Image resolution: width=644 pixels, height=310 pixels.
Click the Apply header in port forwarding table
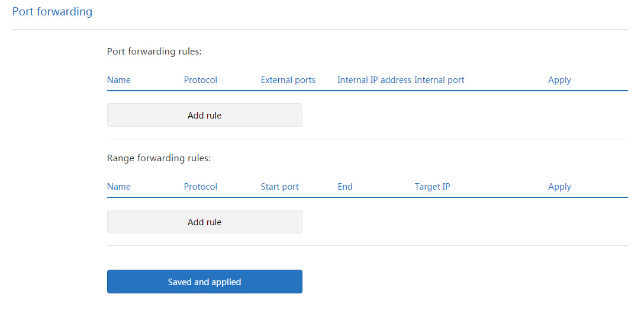559,80
